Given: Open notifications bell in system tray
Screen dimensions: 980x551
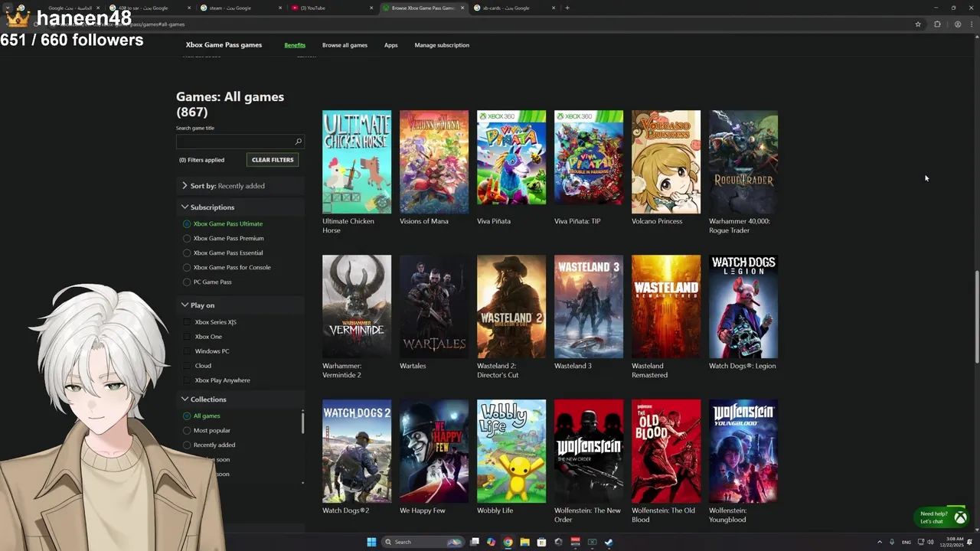Looking at the screenshot, I should coord(969,542).
